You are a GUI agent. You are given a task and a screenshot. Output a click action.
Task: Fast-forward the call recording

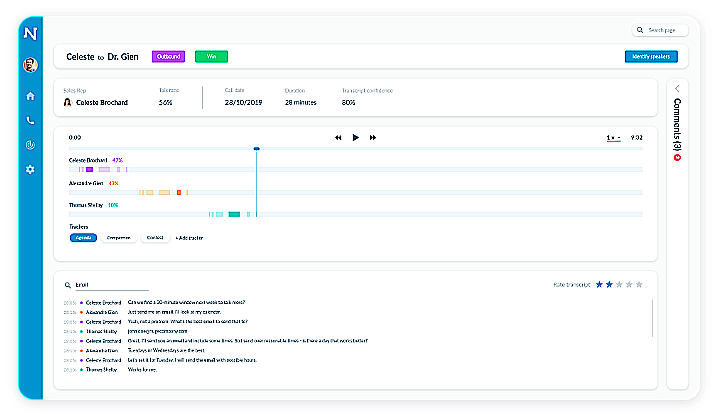tap(373, 137)
